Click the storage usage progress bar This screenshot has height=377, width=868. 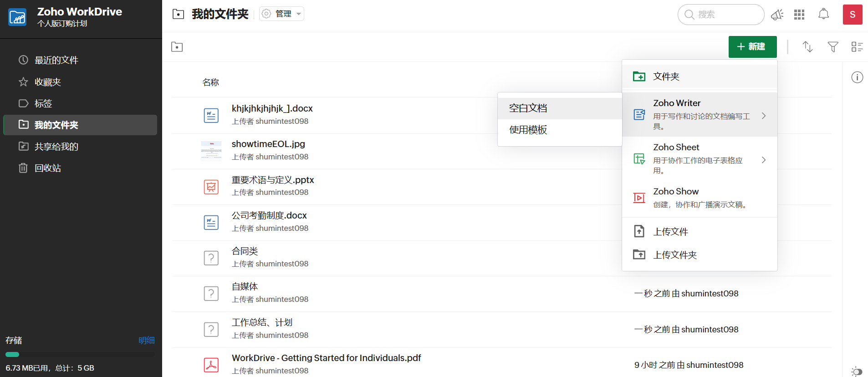pos(80,354)
